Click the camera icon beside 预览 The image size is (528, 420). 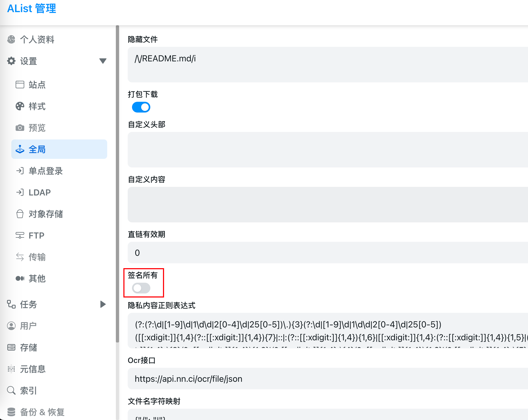click(20, 128)
